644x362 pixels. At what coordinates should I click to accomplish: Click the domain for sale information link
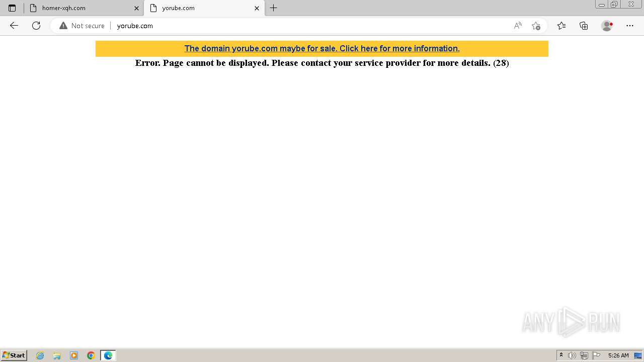322,48
